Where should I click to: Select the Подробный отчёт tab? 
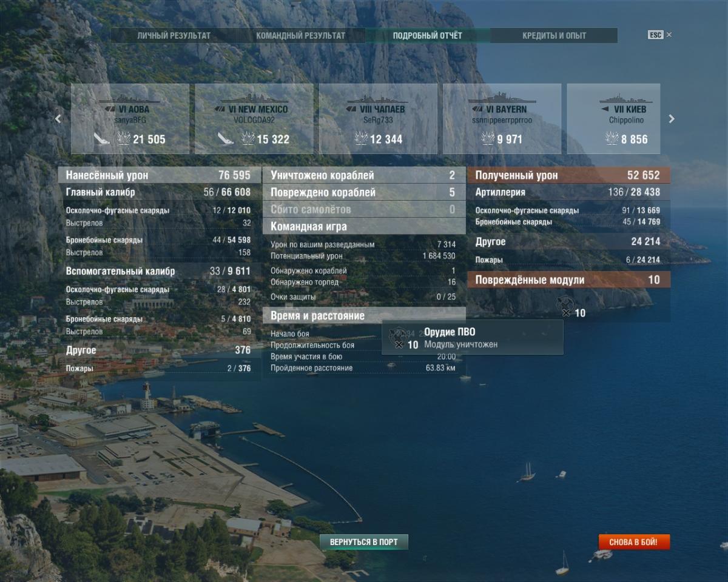427,36
